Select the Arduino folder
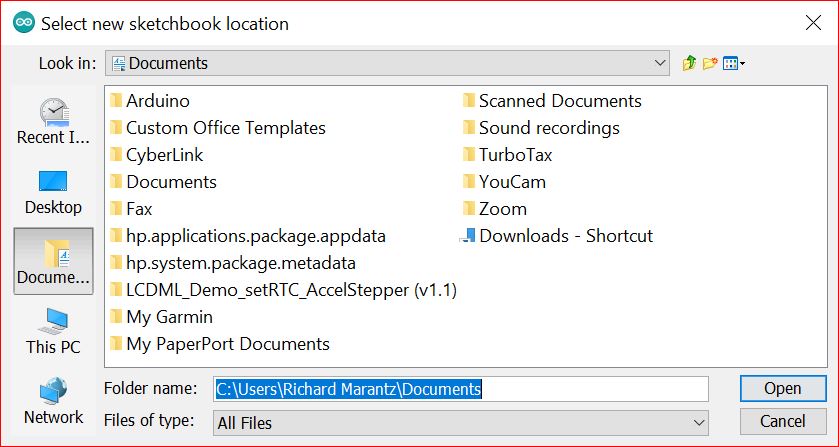This screenshot has width=839, height=447. (150, 101)
